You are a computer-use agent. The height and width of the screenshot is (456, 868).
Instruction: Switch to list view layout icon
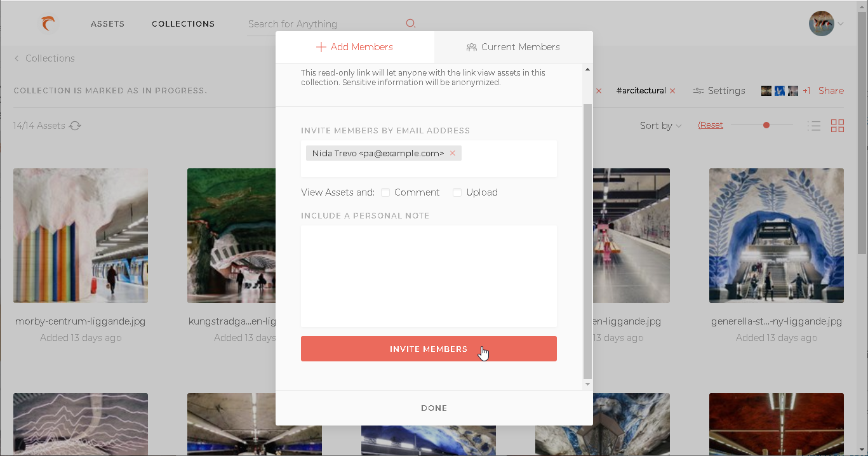(814, 126)
